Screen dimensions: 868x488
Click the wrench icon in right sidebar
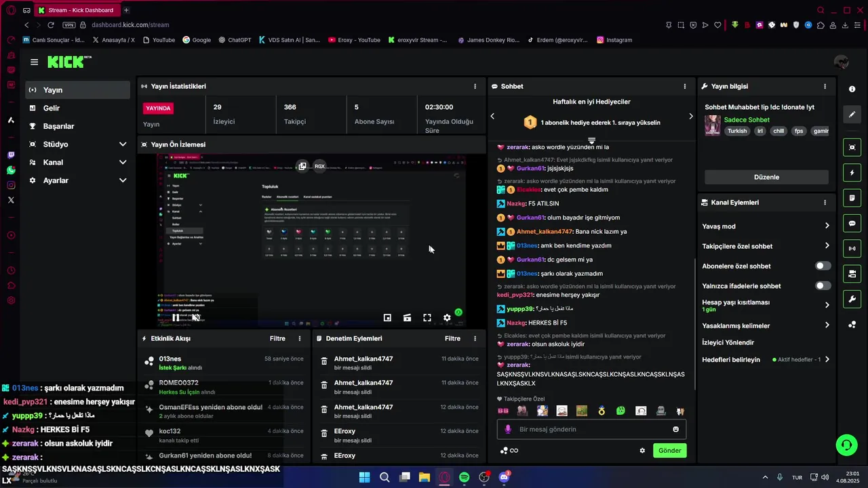pos(852,299)
